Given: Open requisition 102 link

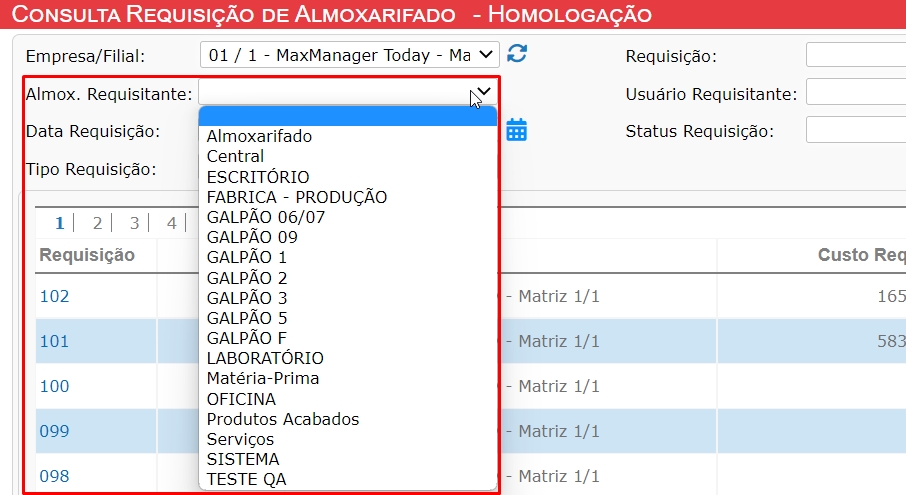Looking at the screenshot, I should [54, 296].
